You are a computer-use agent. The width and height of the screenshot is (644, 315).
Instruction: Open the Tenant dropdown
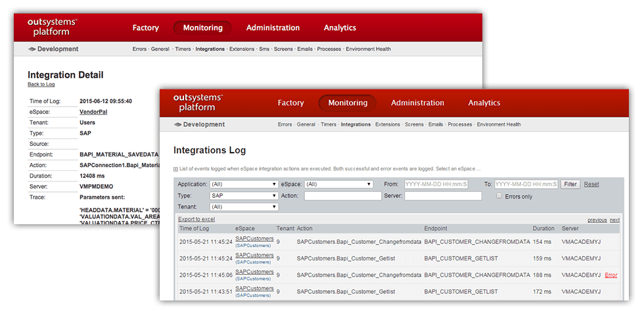click(x=244, y=207)
